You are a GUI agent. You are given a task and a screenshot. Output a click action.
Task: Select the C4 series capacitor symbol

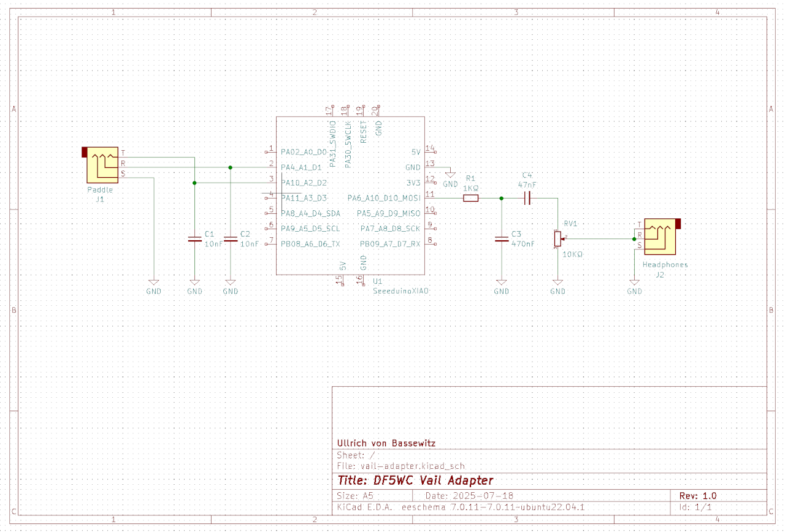(x=527, y=198)
